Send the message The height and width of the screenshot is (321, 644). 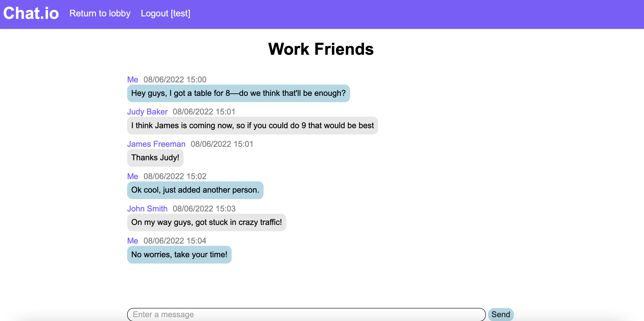tap(500, 314)
